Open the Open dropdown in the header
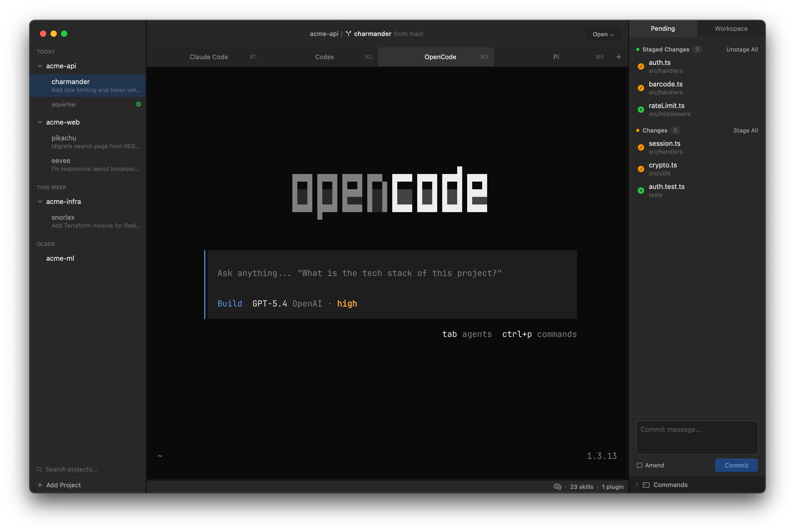The width and height of the screenshot is (795, 532). (x=603, y=34)
